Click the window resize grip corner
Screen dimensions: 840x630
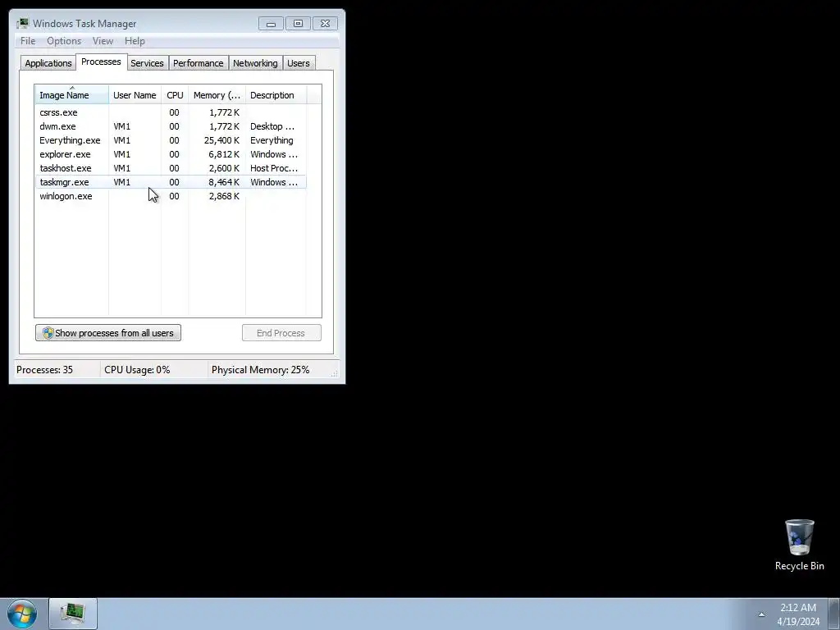pyautogui.click(x=335, y=373)
